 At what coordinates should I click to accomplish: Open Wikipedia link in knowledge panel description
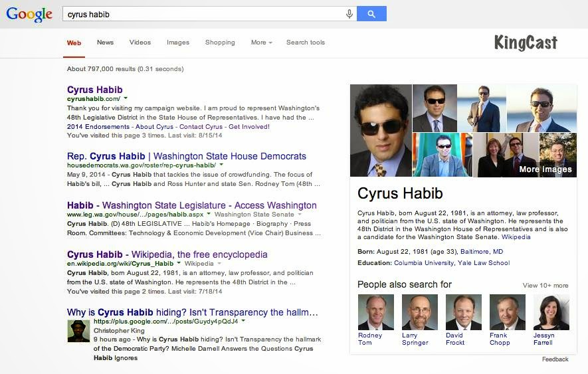(x=516, y=237)
